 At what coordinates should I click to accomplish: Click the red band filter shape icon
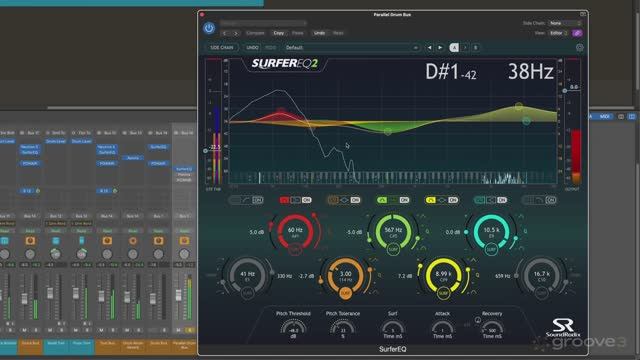pyautogui.click(x=296, y=200)
